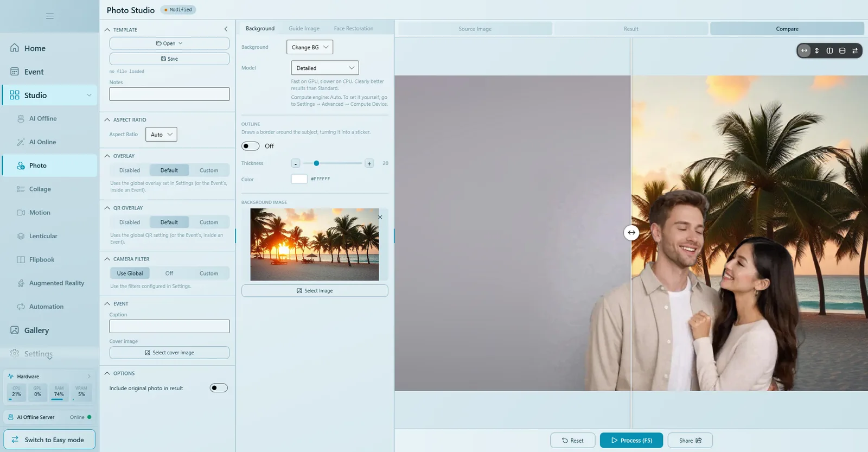Open Automation in the sidebar
Image resolution: width=868 pixels, height=452 pixels.
coord(50,307)
